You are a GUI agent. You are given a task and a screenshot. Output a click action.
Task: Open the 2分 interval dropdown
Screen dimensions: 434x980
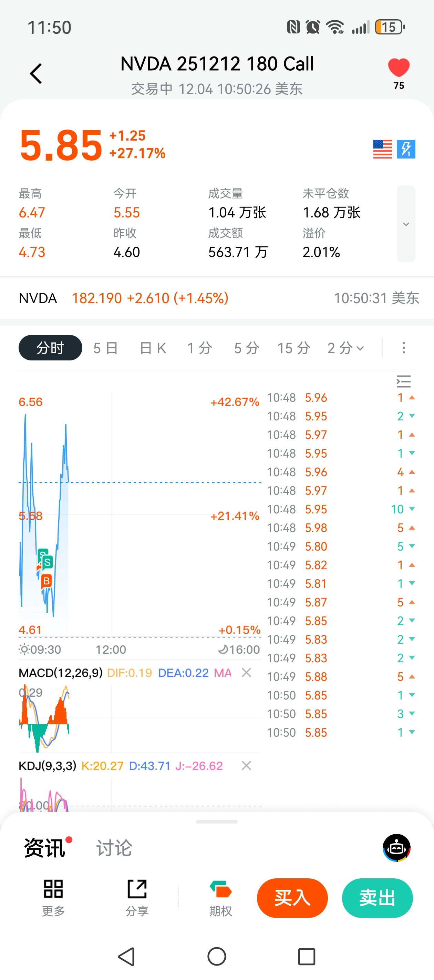tap(345, 348)
